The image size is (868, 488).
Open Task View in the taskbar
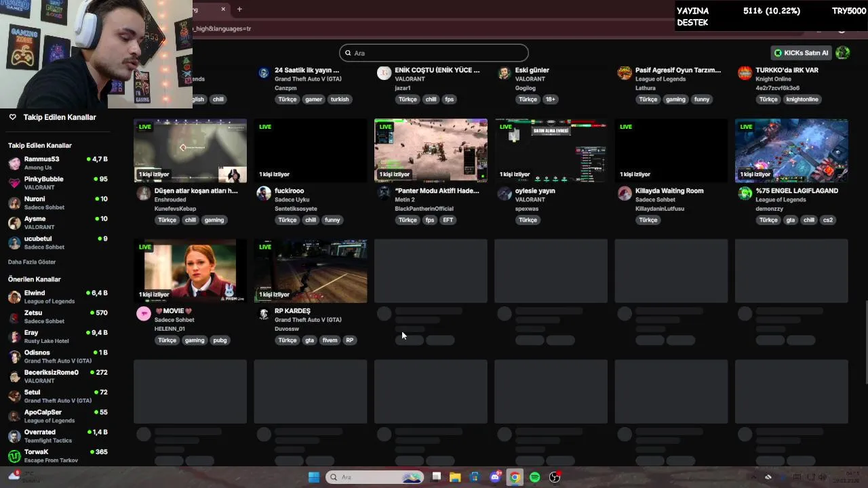436,477
